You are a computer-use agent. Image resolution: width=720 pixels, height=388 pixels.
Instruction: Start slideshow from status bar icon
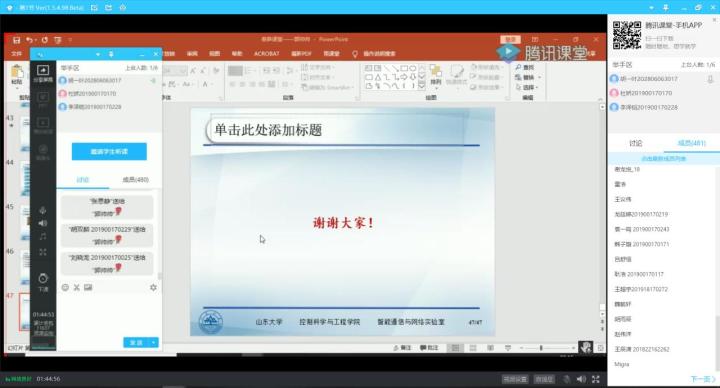coord(507,348)
